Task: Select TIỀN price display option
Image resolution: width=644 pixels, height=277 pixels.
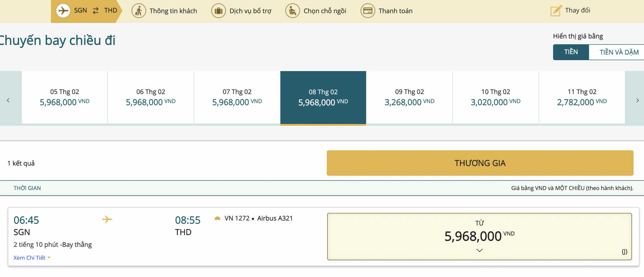Action: 571,52
